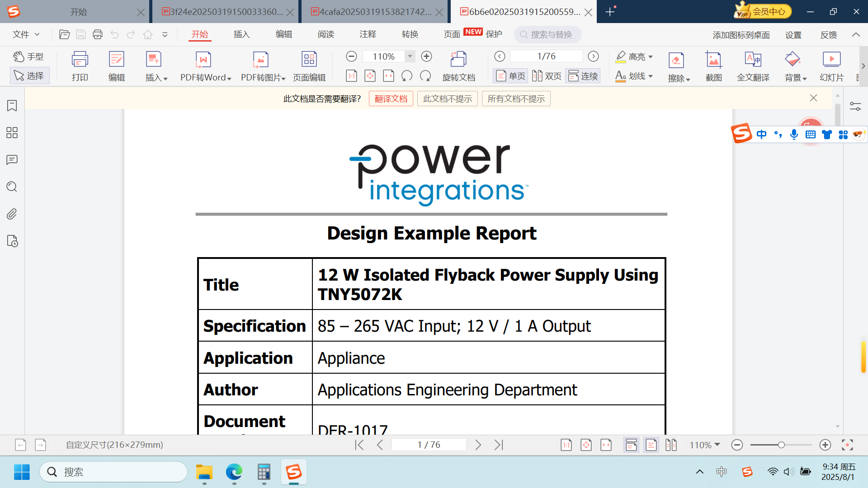Screen dimensions: 868x488
Task: Toggle double page icon in status bar
Action: pyautogui.click(x=671, y=445)
